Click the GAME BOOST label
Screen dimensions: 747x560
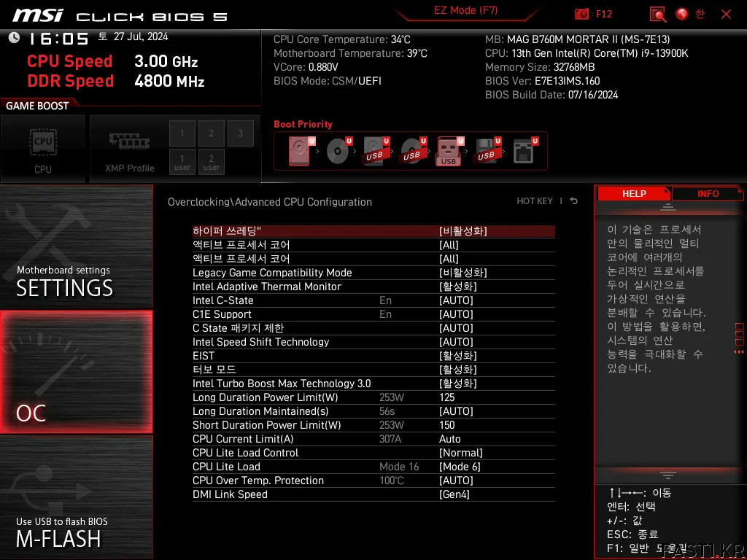(37, 106)
